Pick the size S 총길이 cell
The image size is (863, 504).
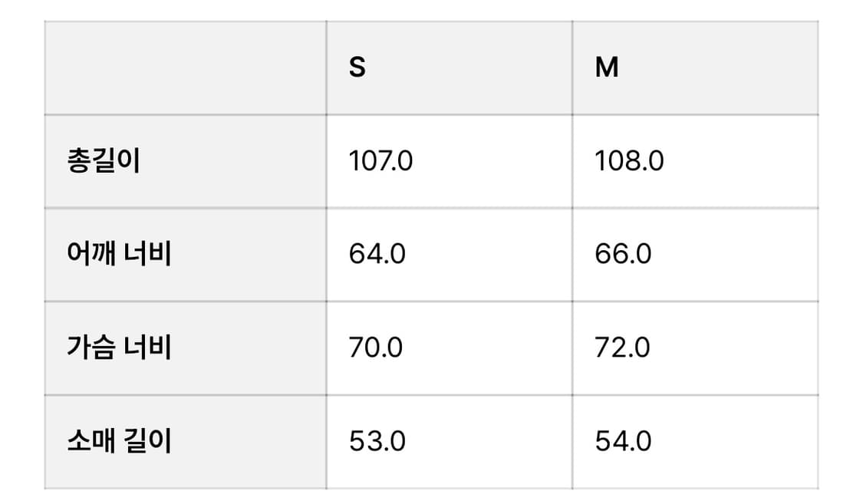(x=449, y=161)
